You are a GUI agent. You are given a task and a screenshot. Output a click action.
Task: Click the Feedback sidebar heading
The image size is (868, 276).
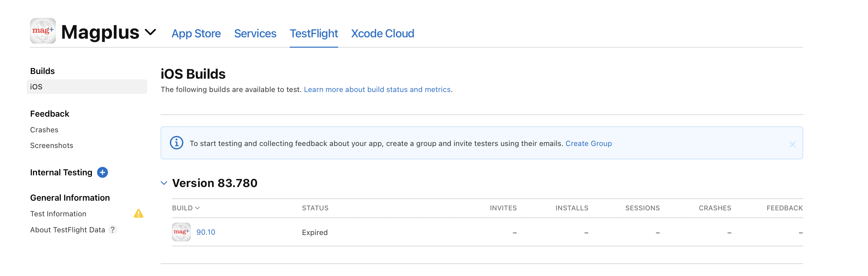(x=49, y=114)
